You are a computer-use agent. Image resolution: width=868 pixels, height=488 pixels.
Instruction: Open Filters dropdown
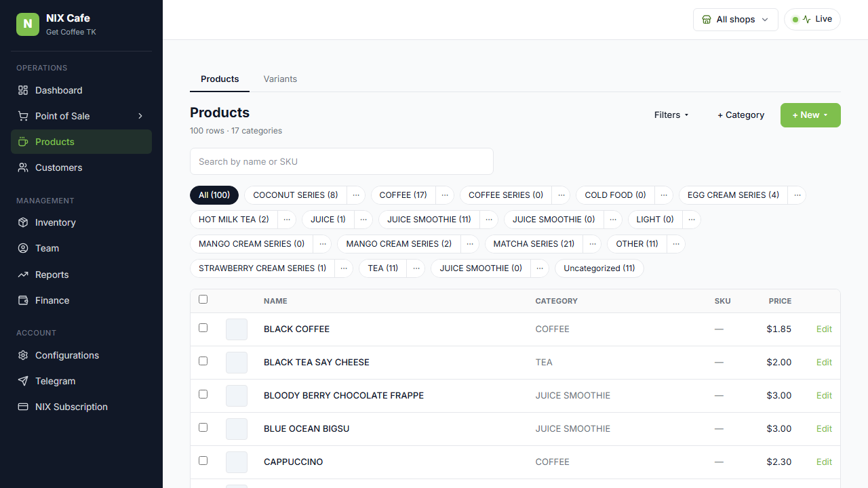(671, 115)
